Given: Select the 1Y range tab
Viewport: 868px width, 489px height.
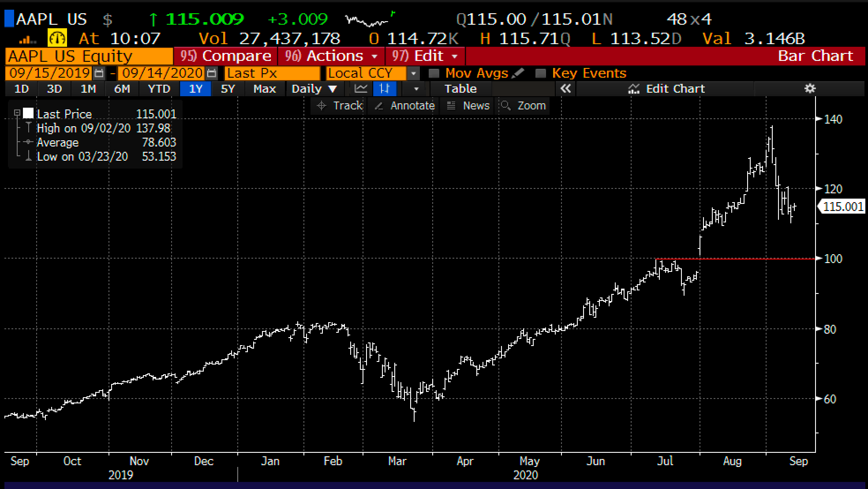Looking at the screenshot, I should (195, 89).
